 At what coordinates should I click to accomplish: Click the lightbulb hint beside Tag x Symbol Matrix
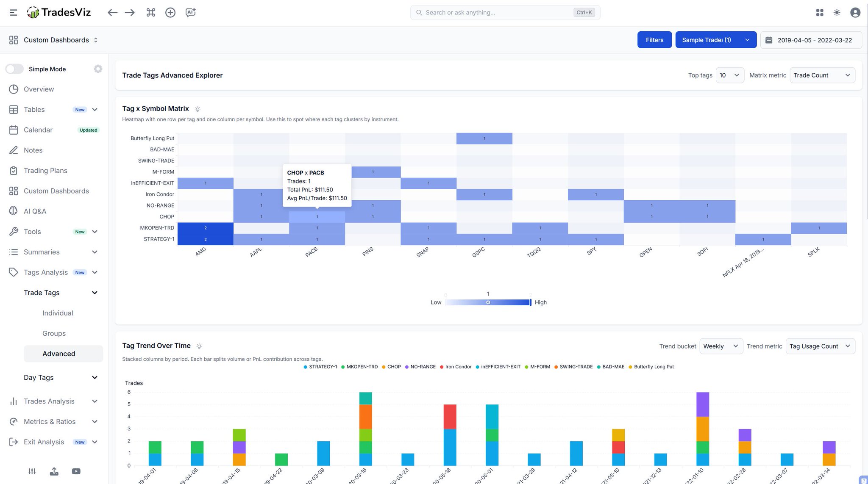pos(198,109)
